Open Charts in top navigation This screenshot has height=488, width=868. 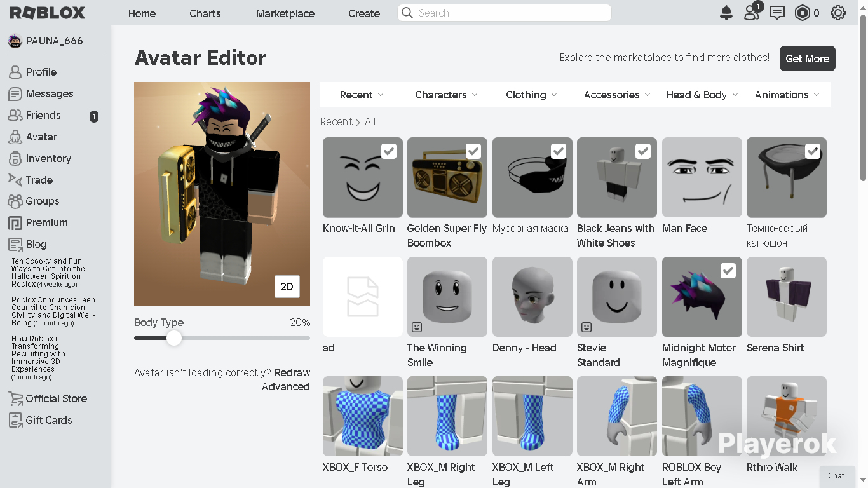coord(205,13)
